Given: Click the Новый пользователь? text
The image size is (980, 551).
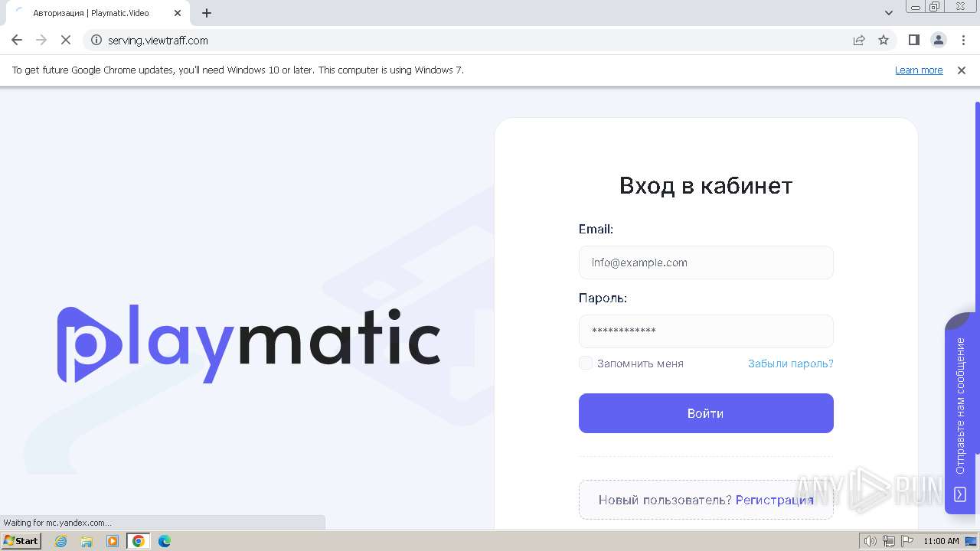Looking at the screenshot, I should tap(665, 500).
